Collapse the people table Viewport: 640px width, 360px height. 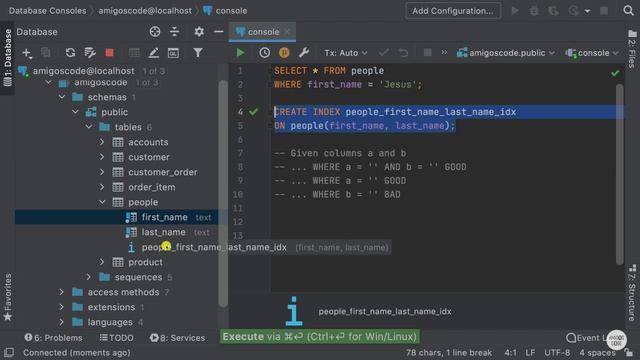click(x=102, y=202)
